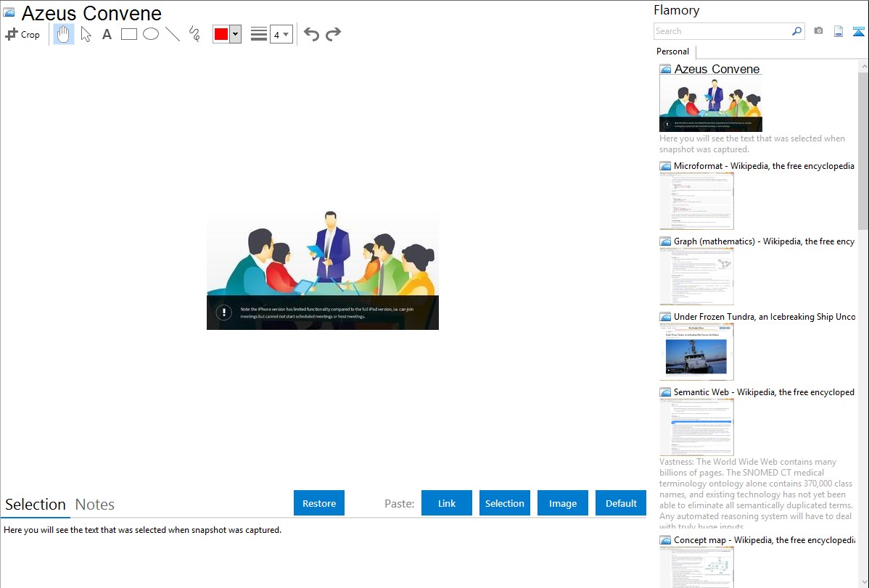Open Microformat Wikipedia snapshot entry
Image resolution: width=869 pixels, height=588 pixels.
pyautogui.click(x=764, y=166)
